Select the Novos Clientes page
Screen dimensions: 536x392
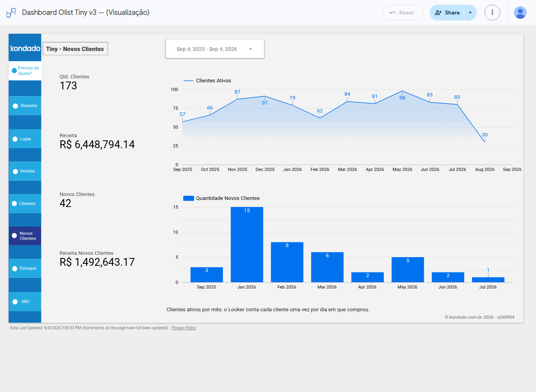(x=25, y=236)
